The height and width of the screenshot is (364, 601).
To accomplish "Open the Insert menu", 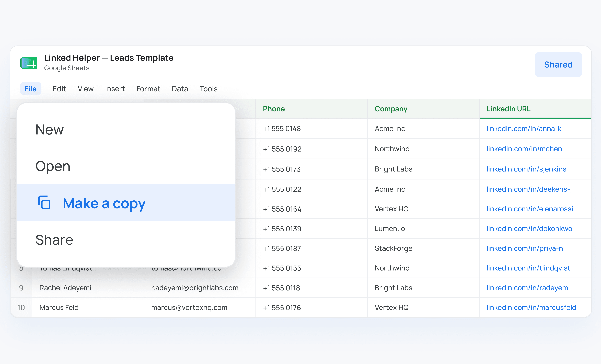I will click(115, 89).
